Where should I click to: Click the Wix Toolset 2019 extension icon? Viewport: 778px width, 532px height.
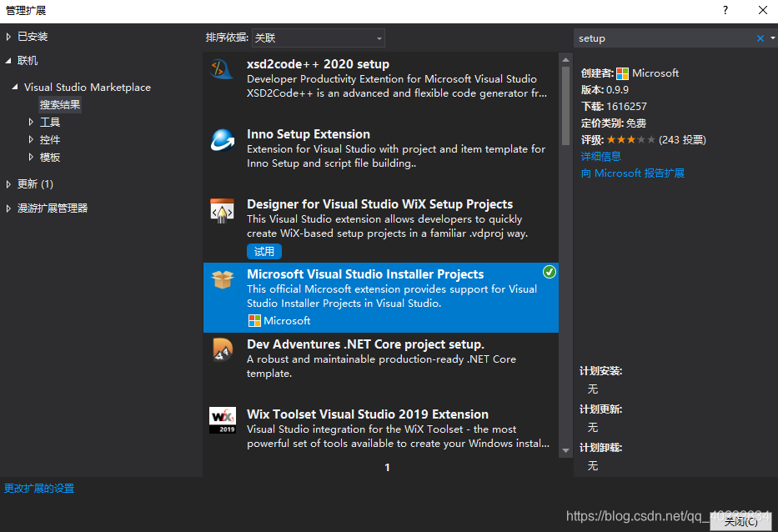click(x=223, y=420)
